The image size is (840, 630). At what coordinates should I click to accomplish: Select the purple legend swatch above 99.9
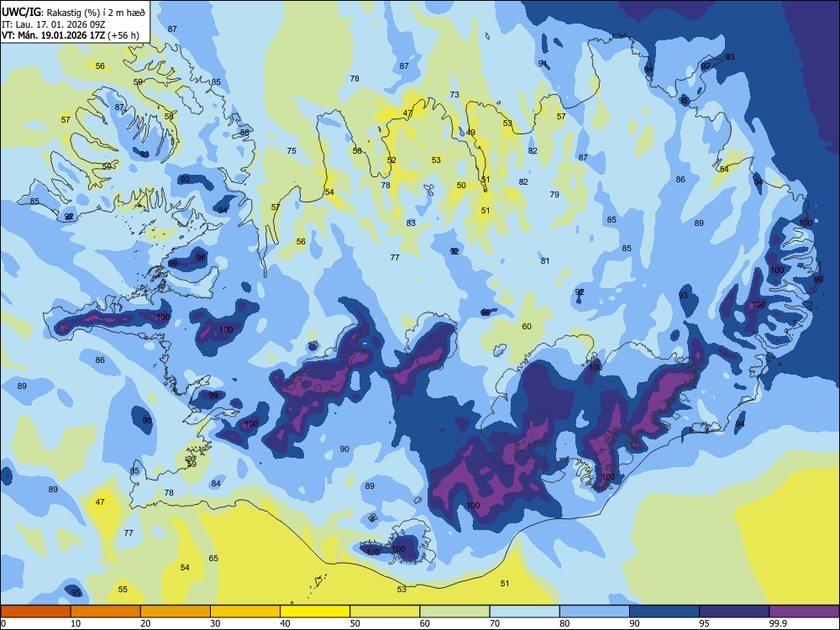pos(804,612)
